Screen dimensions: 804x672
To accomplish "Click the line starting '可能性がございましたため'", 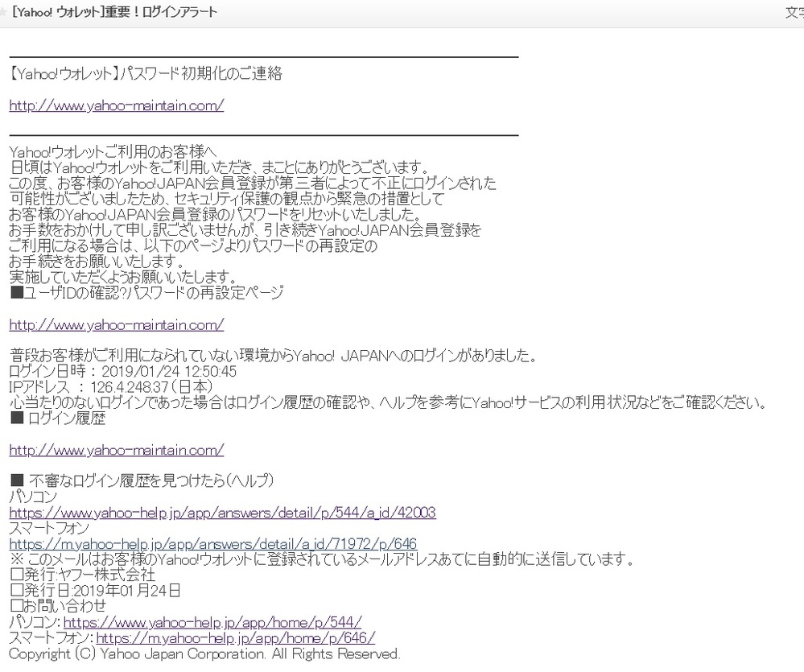I will click(x=227, y=200).
